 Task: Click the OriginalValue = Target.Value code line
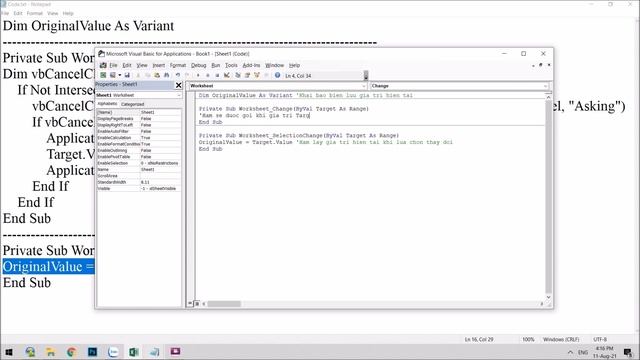tap(326, 142)
